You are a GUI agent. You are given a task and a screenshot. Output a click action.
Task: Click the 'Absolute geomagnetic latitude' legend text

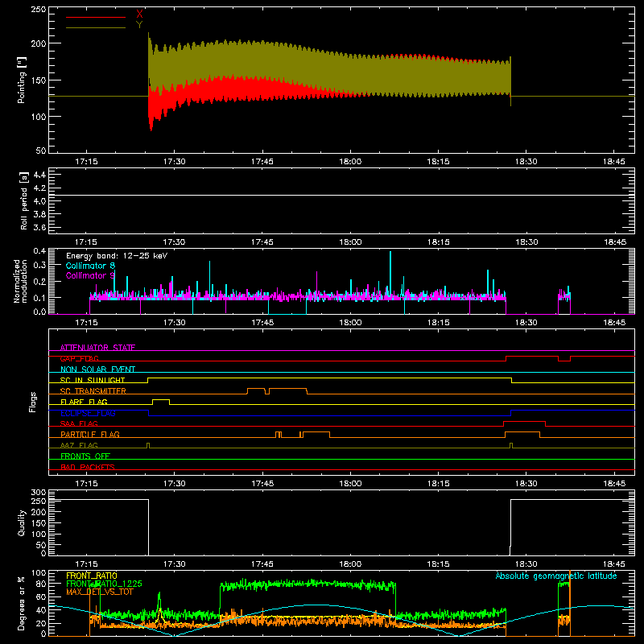(x=556, y=576)
